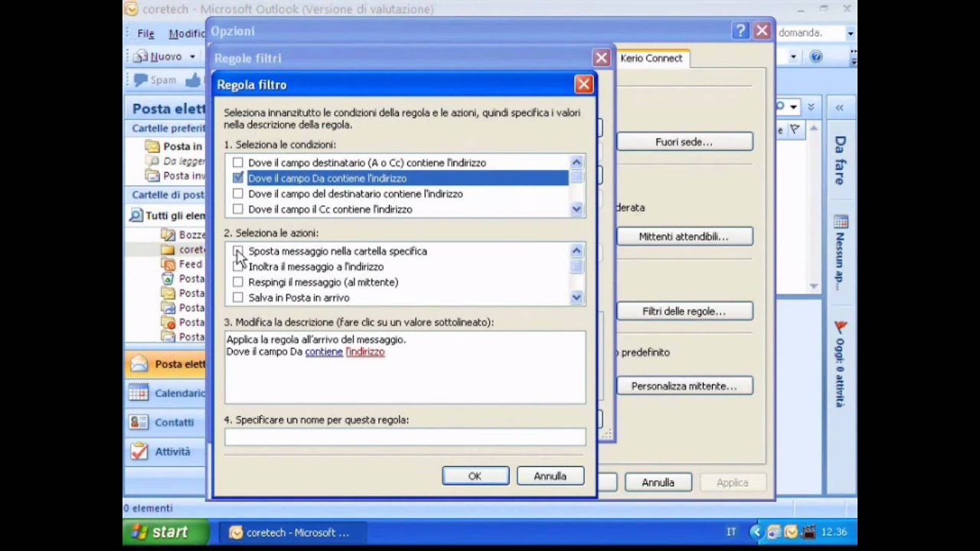Check 'Dove il campo il Cc contiene' condition
This screenshot has height=551, width=980.
(238, 209)
